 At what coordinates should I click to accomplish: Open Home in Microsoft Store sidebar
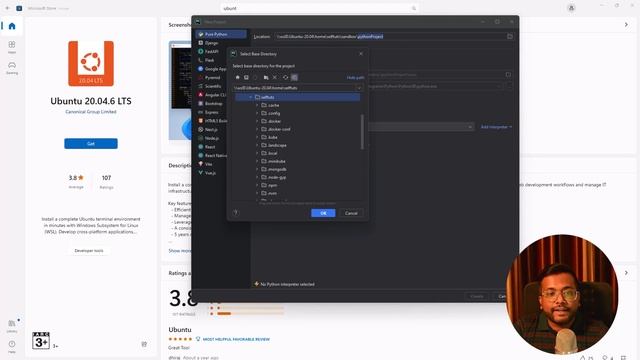pyautogui.click(x=12, y=26)
